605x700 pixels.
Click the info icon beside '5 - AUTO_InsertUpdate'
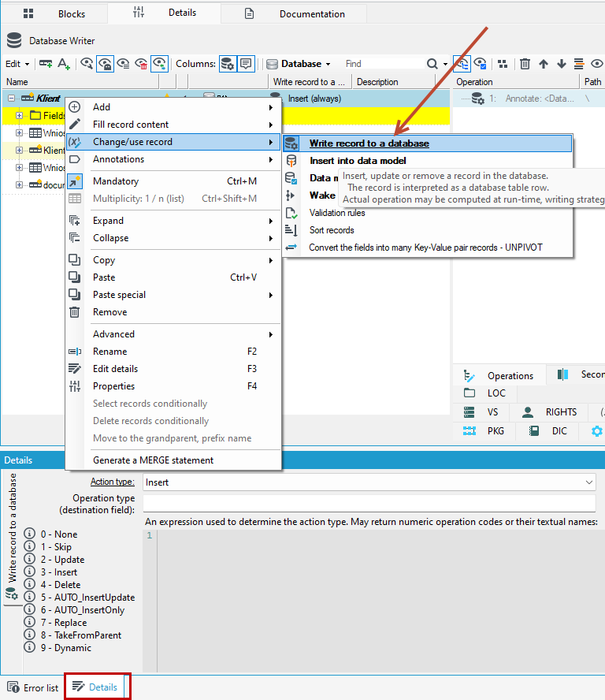(x=29, y=597)
